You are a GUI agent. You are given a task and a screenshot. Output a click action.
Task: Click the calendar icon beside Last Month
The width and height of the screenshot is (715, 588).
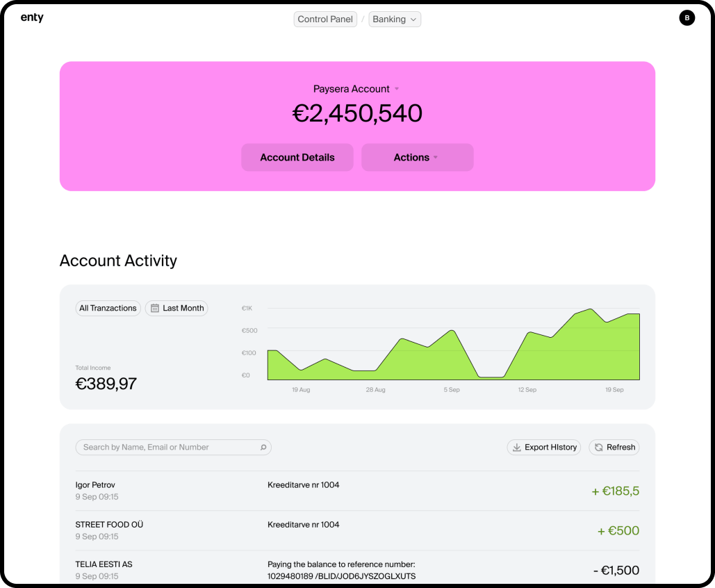pyautogui.click(x=154, y=308)
